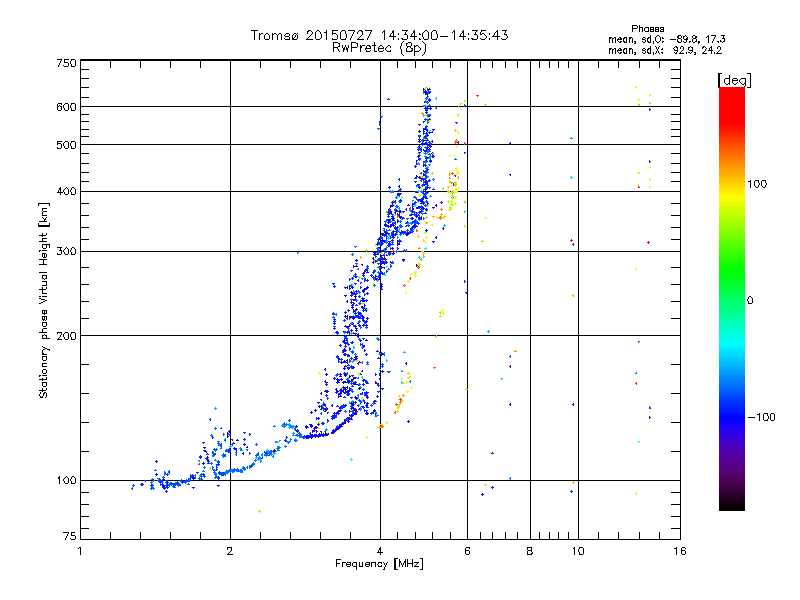
Task: Click the "0" label beside the colorbar
Action: point(750,300)
